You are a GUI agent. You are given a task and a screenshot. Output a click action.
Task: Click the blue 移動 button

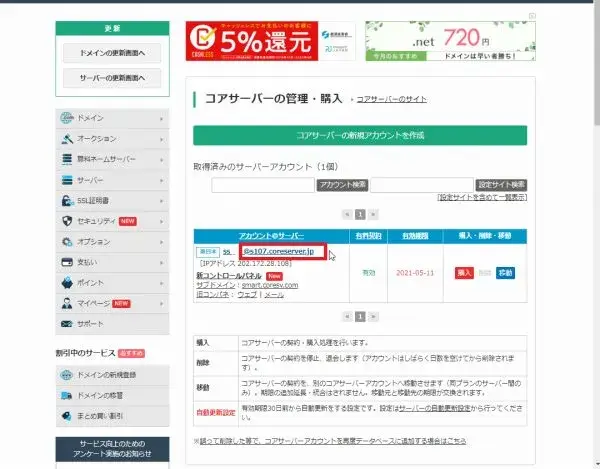(x=505, y=273)
